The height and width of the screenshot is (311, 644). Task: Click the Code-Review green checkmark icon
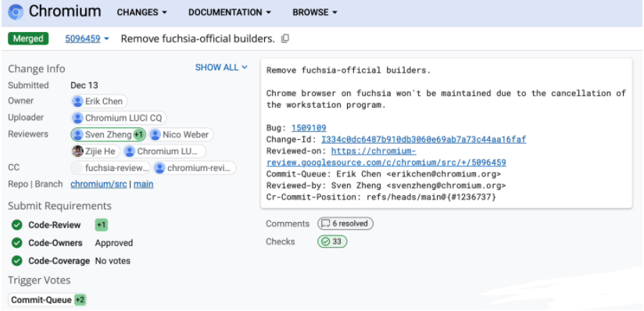pyautogui.click(x=17, y=225)
